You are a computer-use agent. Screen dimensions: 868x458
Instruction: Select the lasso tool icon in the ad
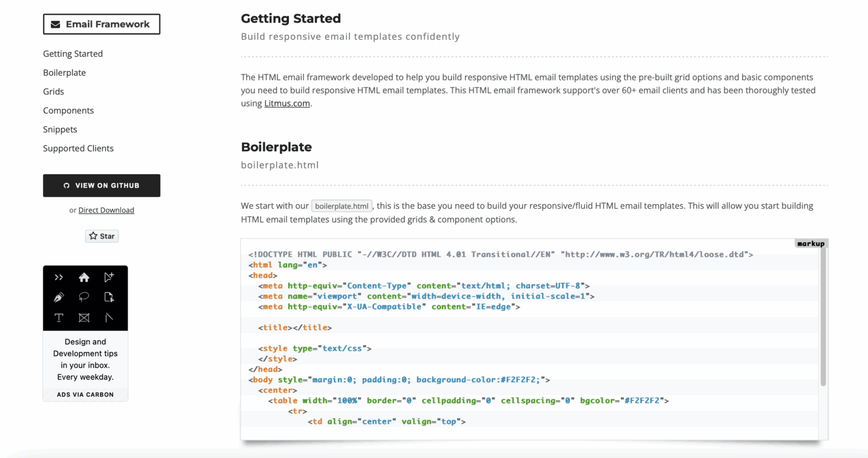(85, 297)
